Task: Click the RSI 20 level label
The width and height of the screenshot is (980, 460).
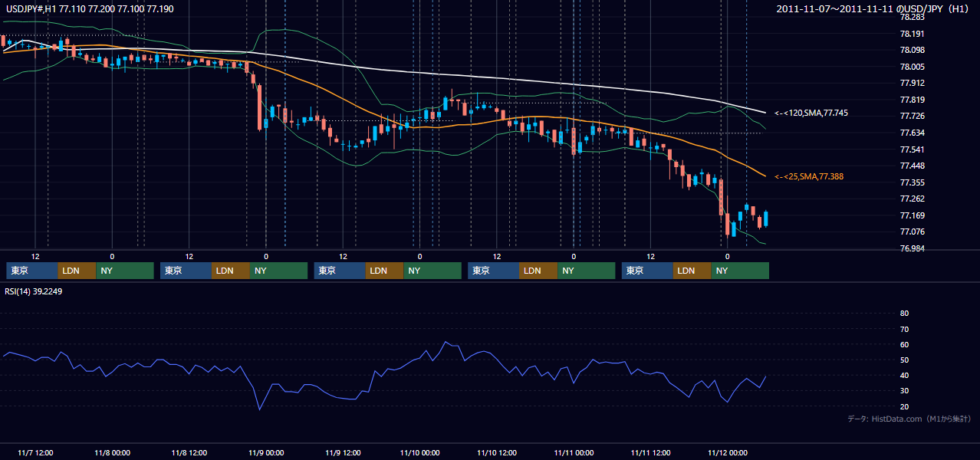Action: tap(904, 406)
